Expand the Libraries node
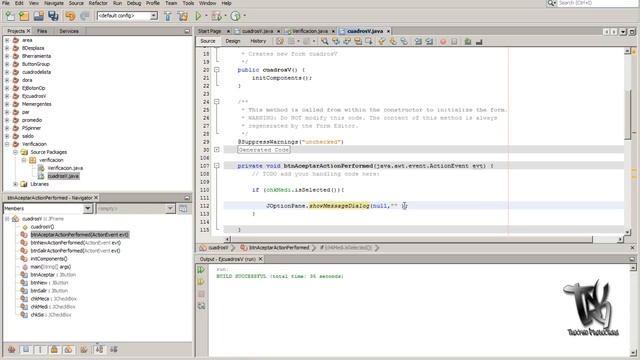The height and width of the screenshot is (360, 640). (16, 184)
